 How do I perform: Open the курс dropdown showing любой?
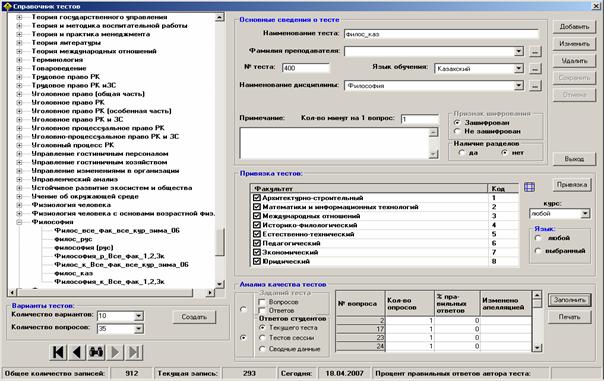pyautogui.click(x=585, y=213)
